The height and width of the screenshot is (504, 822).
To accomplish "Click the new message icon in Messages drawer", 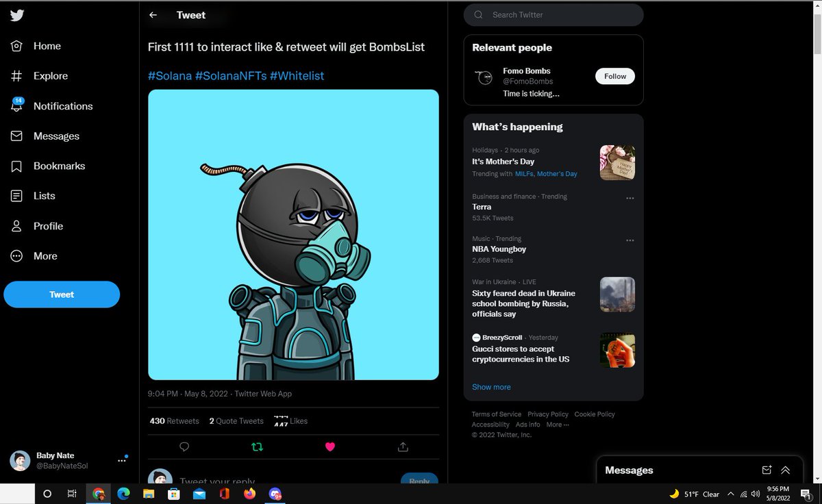I will pyautogui.click(x=767, y=470).
